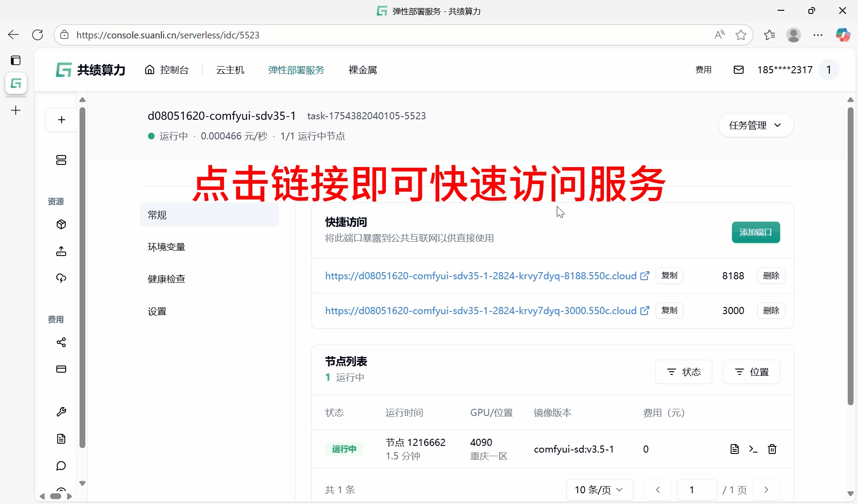Delete node with trash icon
858x504 pixels.
click(x=772, y=449)
